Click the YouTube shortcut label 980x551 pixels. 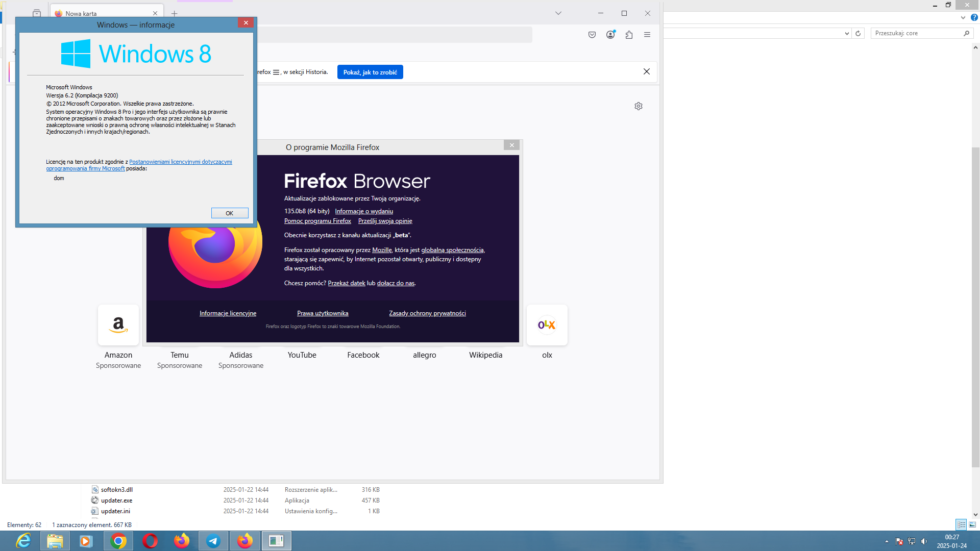pos(302,355)
